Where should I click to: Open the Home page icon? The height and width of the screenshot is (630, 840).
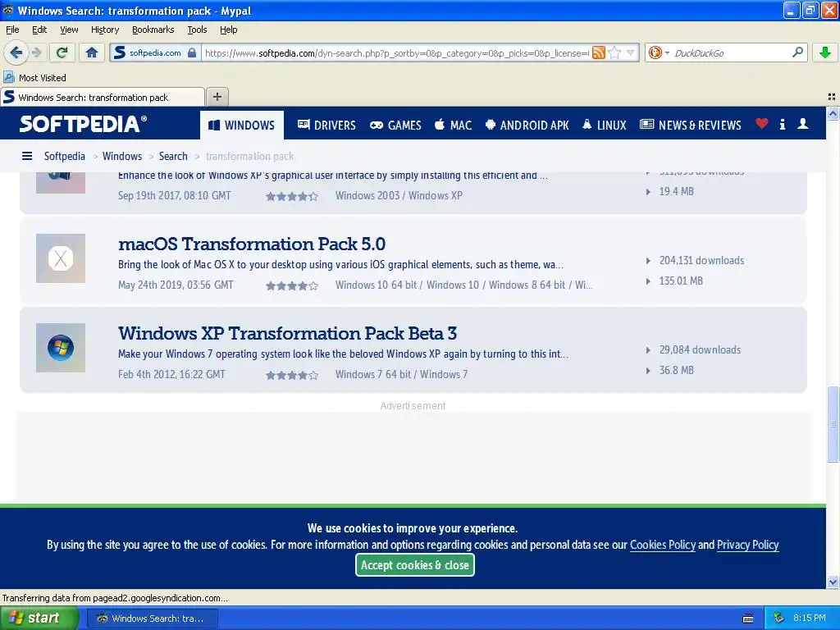pyautogui.click(x=92, y=52)
